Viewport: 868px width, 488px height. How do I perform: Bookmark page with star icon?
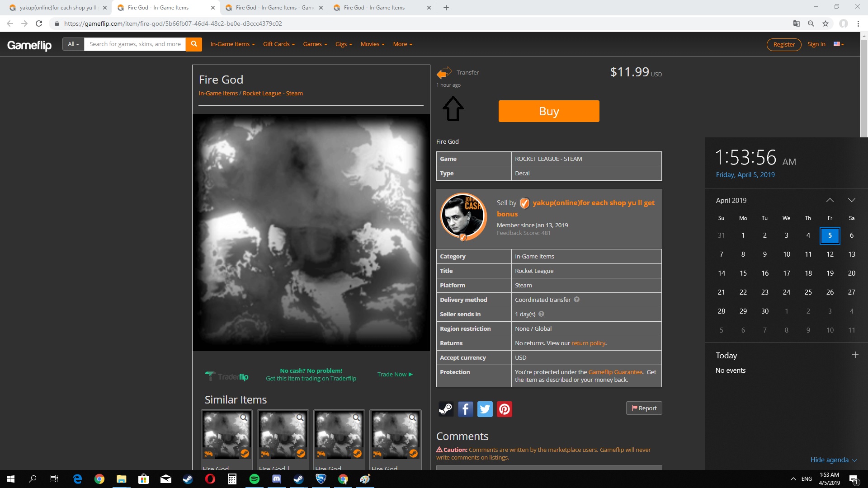tap(826, 23)
